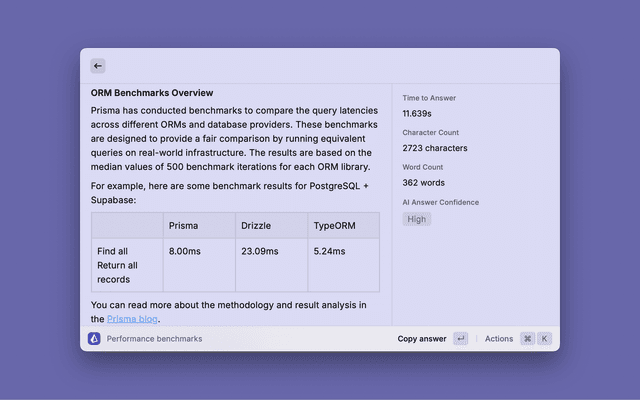Open the Prisma blog link

click(x=132, y=319)
